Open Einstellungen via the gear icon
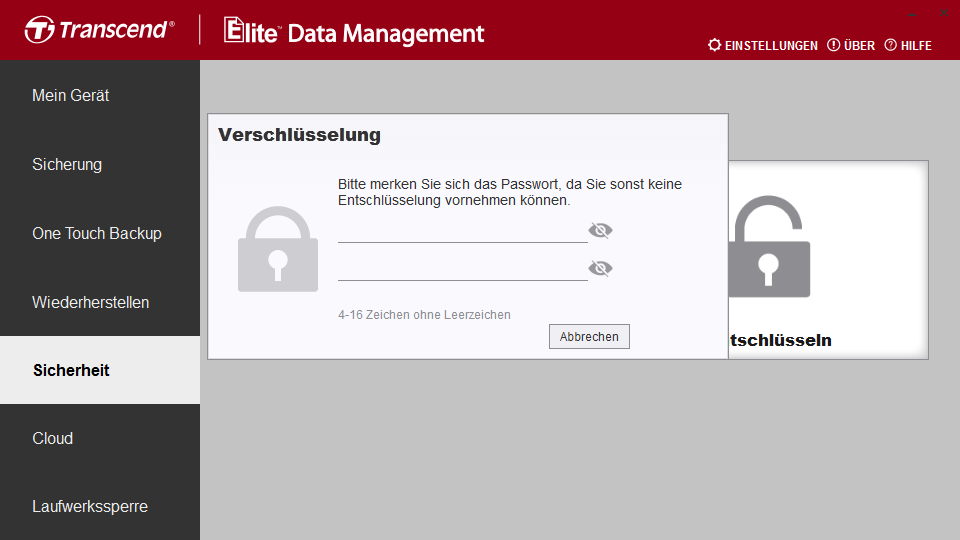This screenshot has height=540, width=960. pyautogui.click(x=714, y=45)
